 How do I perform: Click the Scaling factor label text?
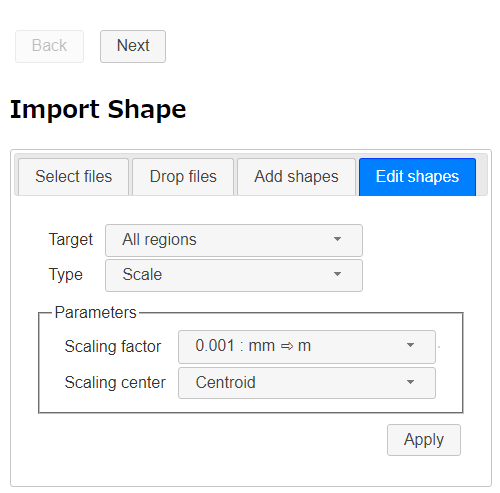[x=113, y=346]
